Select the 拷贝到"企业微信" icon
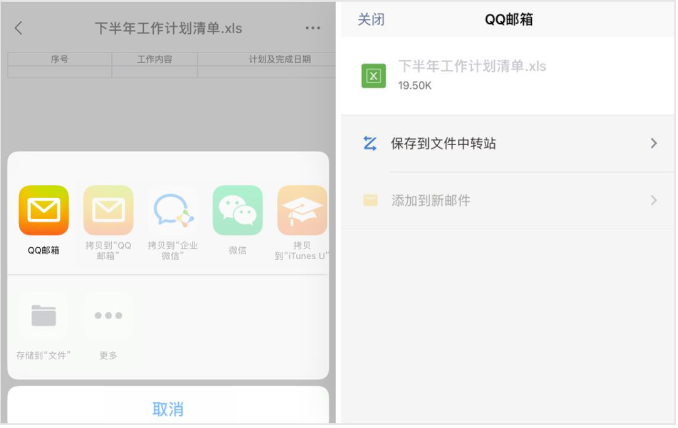Viewport: 678px width, 428px height. 173,210
